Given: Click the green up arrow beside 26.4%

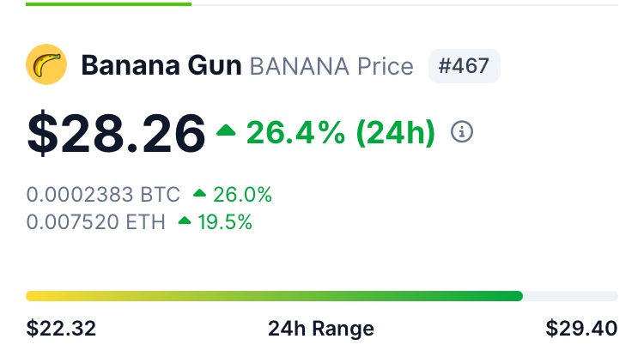Looking at the screenshot, I should click(227, 131).
